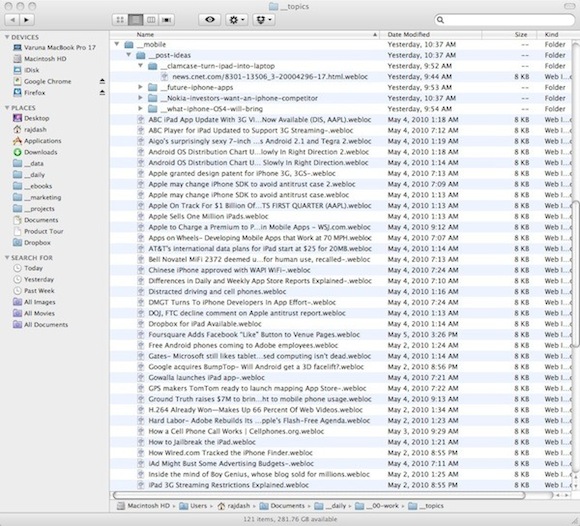This screenshot has width=580, height=526.
Task: Sort by the Size column header
Action: pos(509,34)
